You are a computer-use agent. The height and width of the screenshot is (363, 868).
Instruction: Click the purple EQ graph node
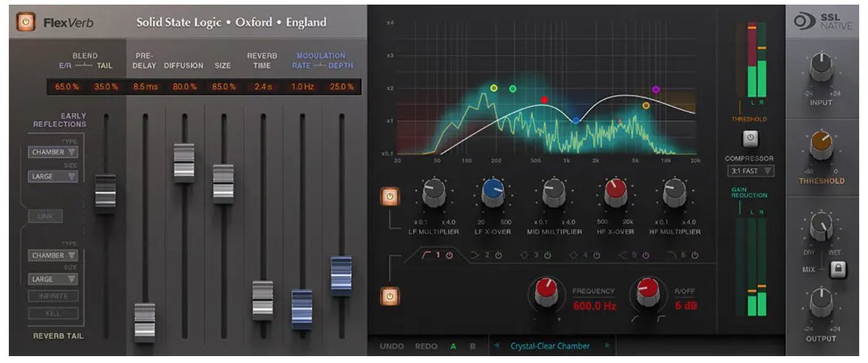[656, 90]
